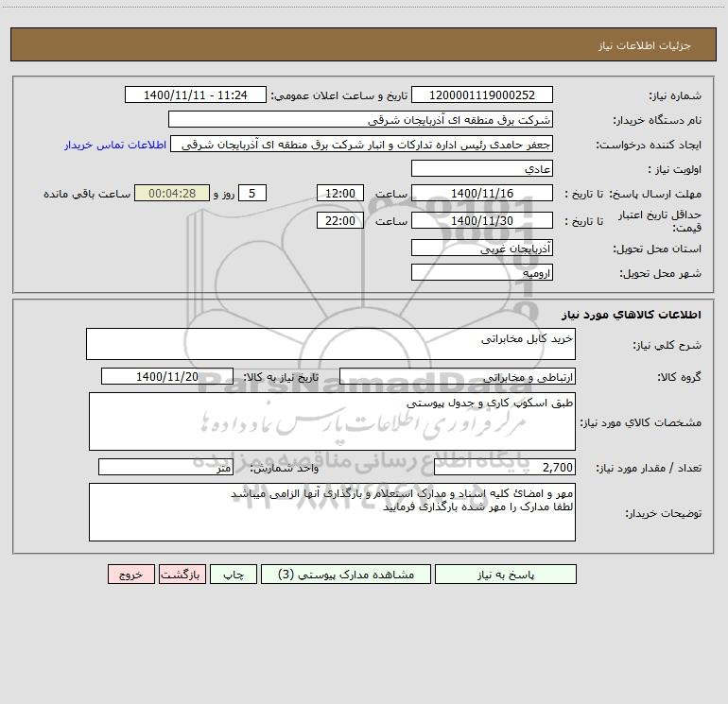Click the 'خروج' exit button
Viewport: 728px width, 704px height.
tap(130, 574)
